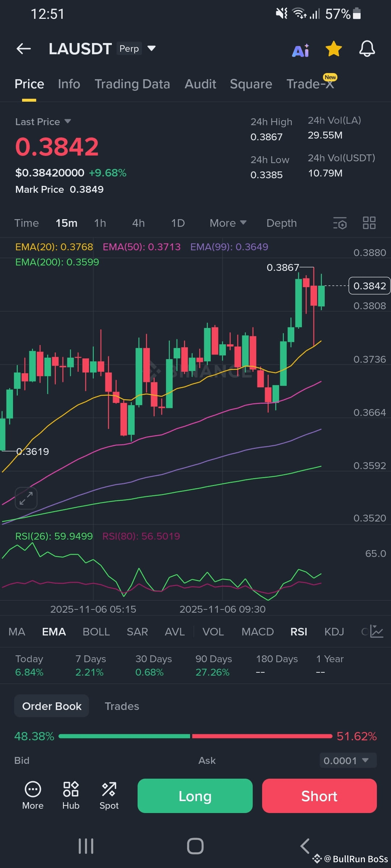391x868 pixels.
Task: Open price alert bell icon
Action: [x=367, y=48]
